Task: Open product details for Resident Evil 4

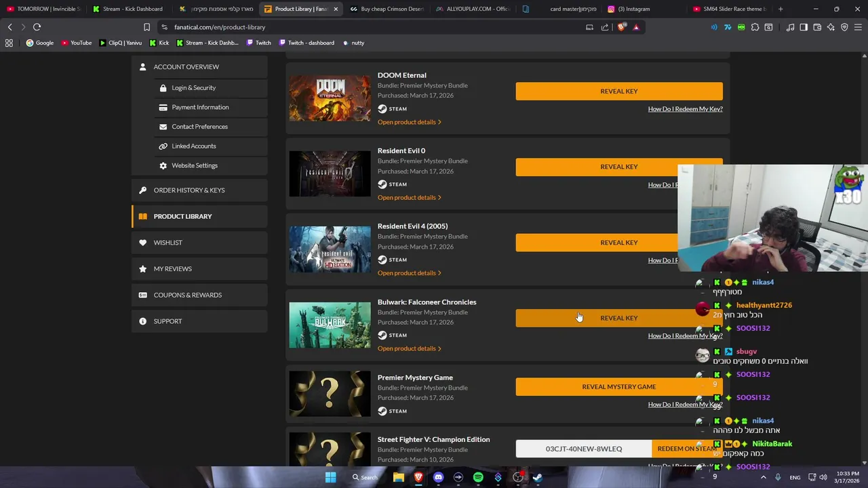Action: coord(410,273)
